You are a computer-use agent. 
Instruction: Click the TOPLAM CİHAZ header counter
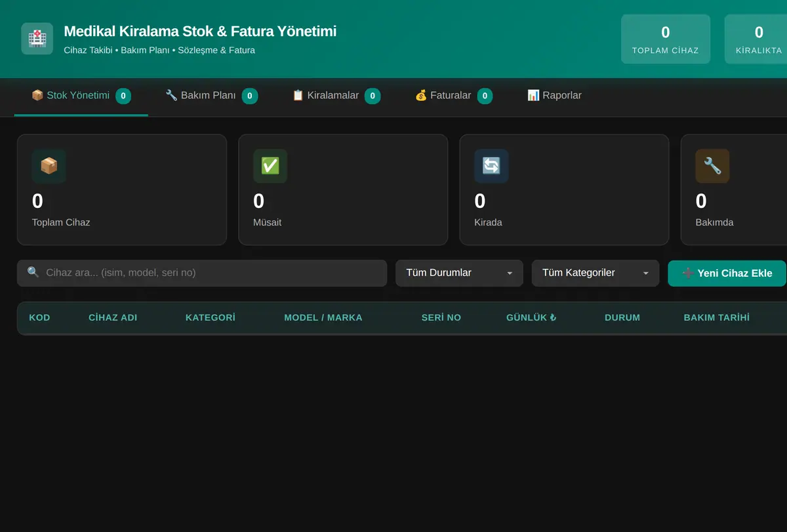(x=666, y=39)
